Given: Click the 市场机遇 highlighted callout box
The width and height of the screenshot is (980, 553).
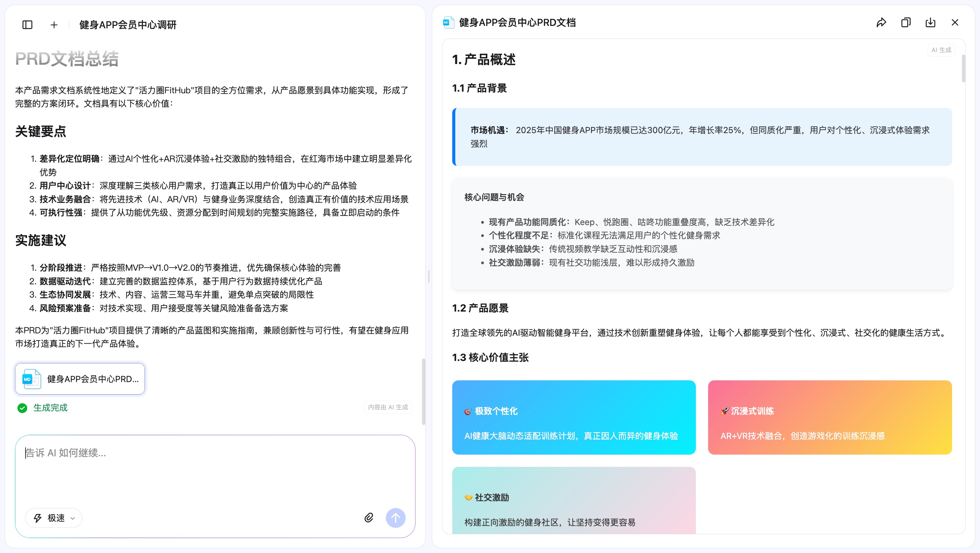Looking at the screenshot, I should (x=702, y=137).
